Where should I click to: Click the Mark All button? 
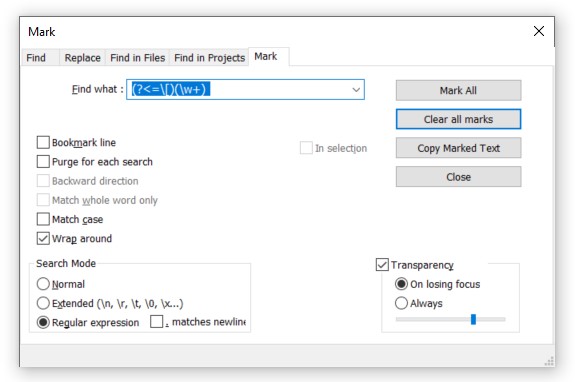click(458, 90)
